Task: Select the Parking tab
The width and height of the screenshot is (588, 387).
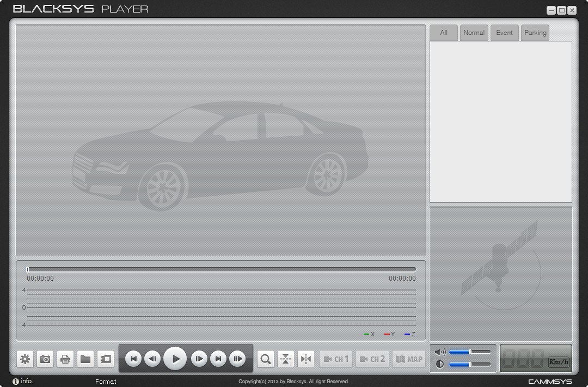Action: click(535, 33)
